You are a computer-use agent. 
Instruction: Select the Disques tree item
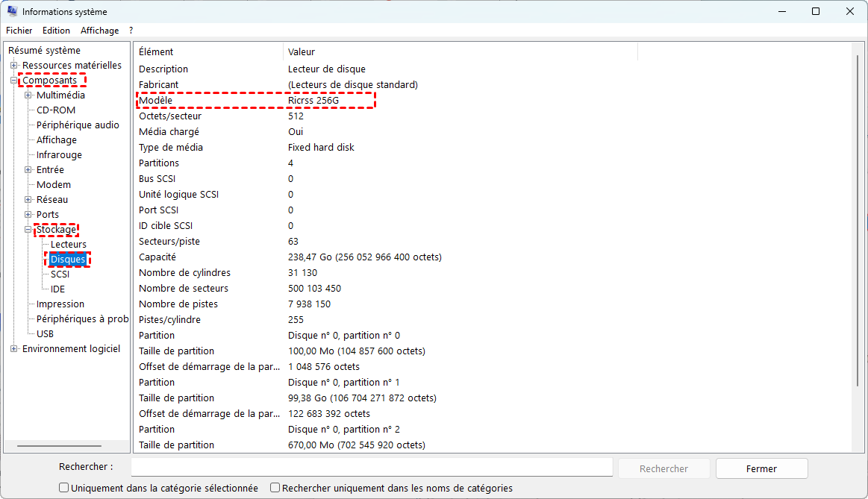[68, 260]
